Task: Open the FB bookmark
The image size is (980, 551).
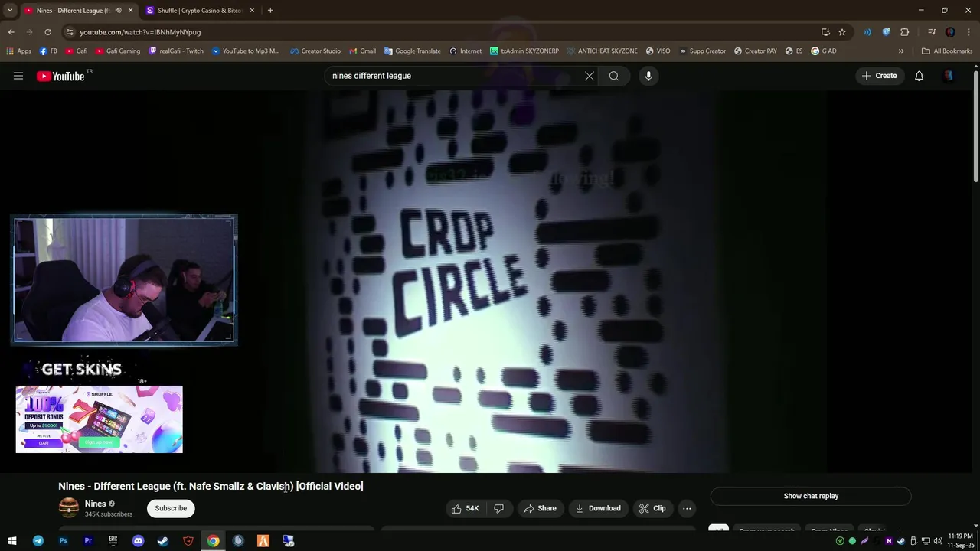Action: click(48, 51)
